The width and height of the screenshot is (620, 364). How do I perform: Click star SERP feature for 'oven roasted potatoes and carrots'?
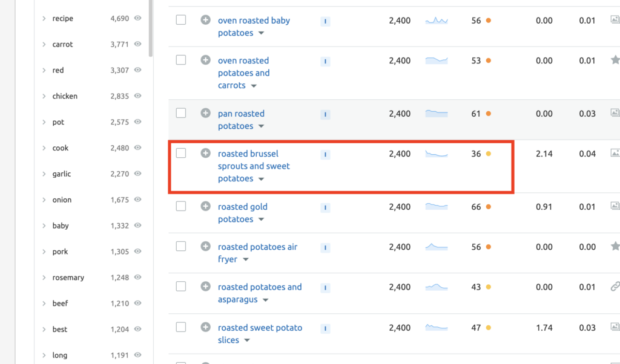tap(615, 60)
